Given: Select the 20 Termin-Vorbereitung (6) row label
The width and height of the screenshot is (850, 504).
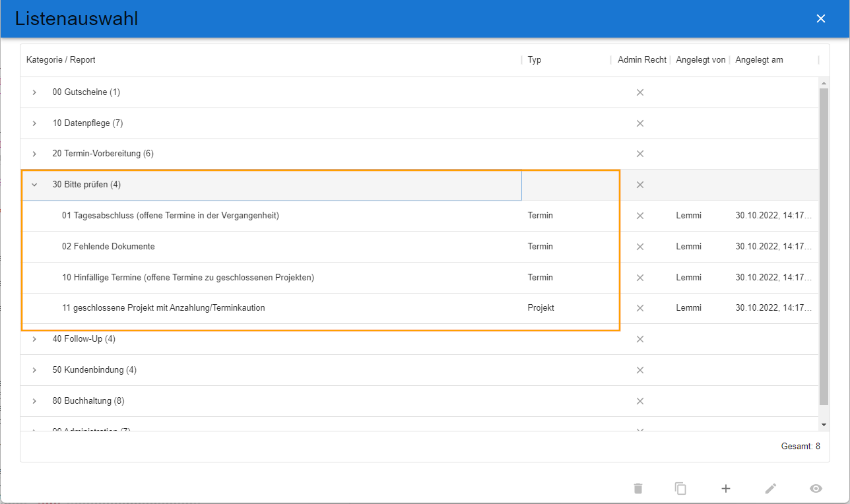Looking at the screenshot, I should (103, 154).
